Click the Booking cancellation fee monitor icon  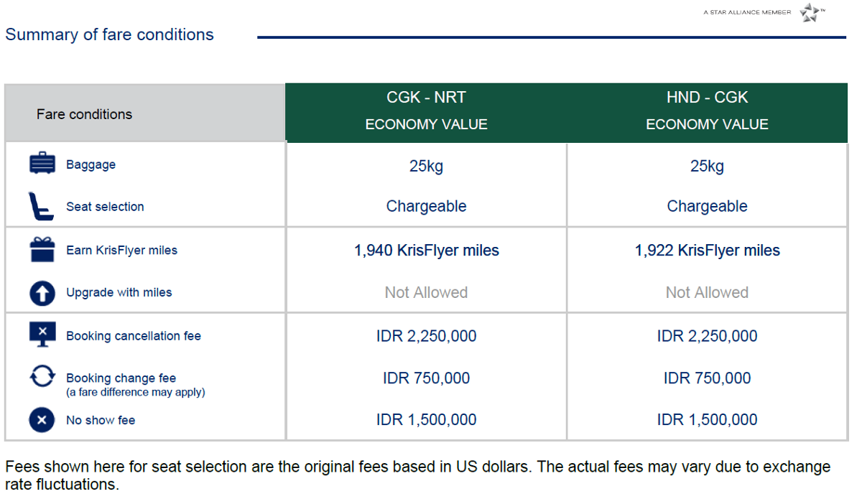42,335
